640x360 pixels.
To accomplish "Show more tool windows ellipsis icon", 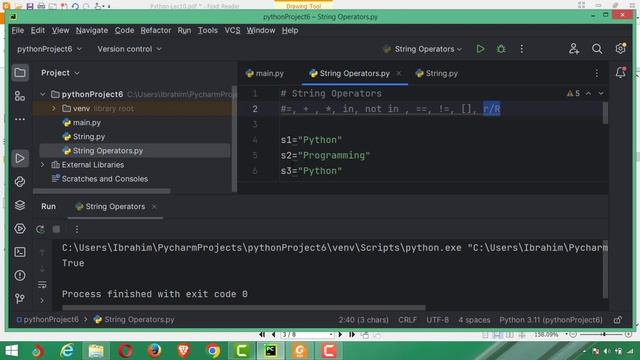I will (20, 119).
